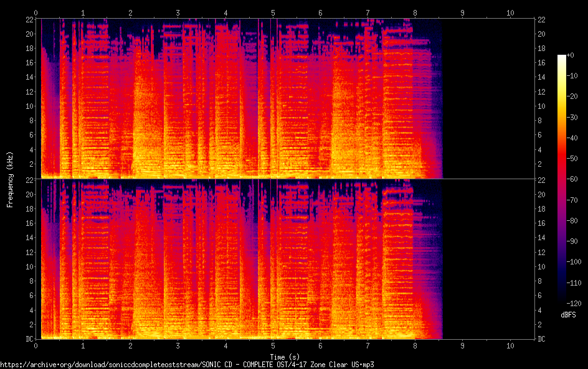Select the 9 second mark on top time axis
The width and height of the screenshot is (588, 369).
coord(462,12)
